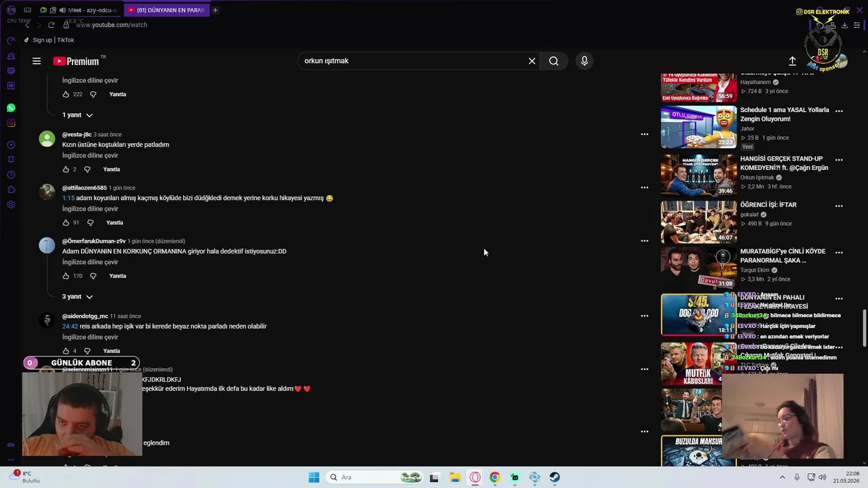Screen dimensions: 868x488
Task: Reply with Yanıtla on the @ÖmerfarukDuman-z9v comment
Action: tap(118, 276)
